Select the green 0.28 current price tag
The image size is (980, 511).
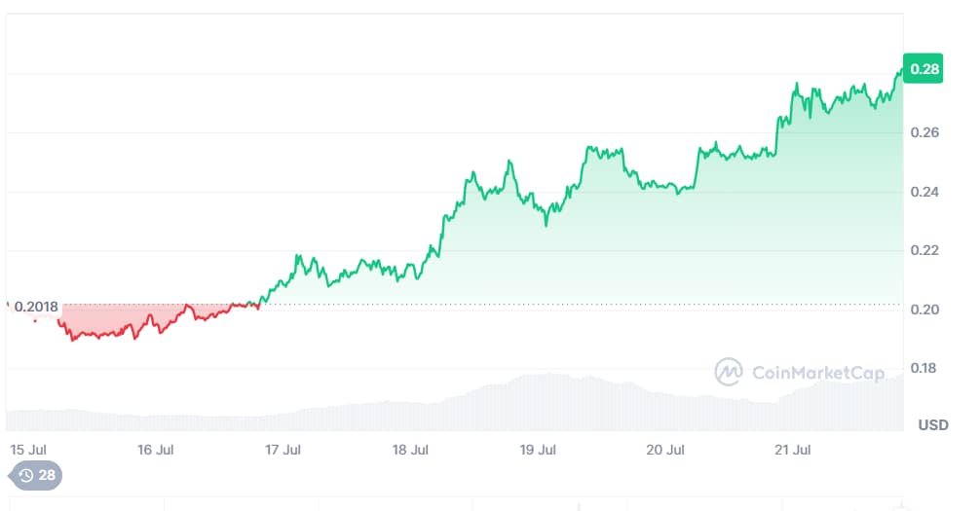(923, 69)
